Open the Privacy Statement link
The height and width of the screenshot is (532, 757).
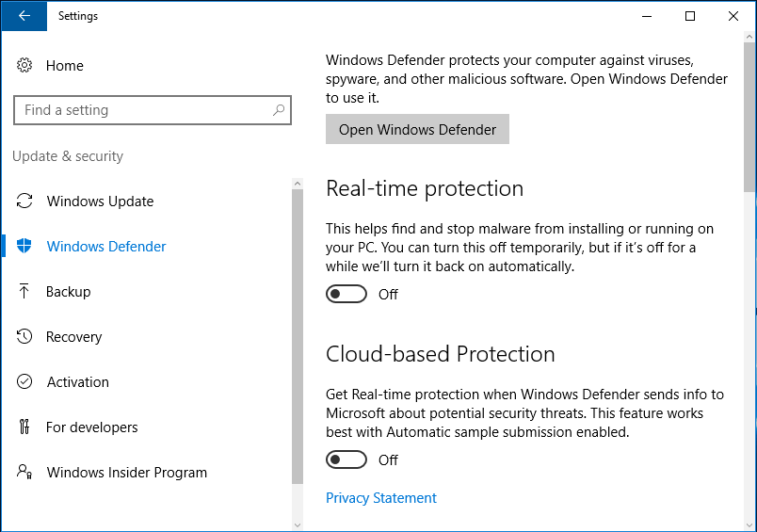click(x=381, y=498)
